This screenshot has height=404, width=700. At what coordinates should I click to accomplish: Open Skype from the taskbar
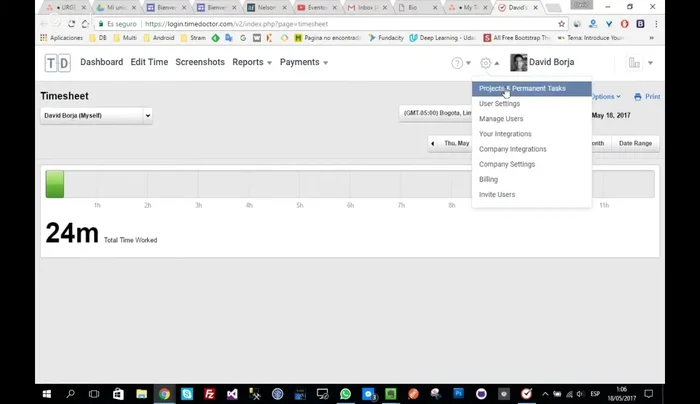pos(187,394)
